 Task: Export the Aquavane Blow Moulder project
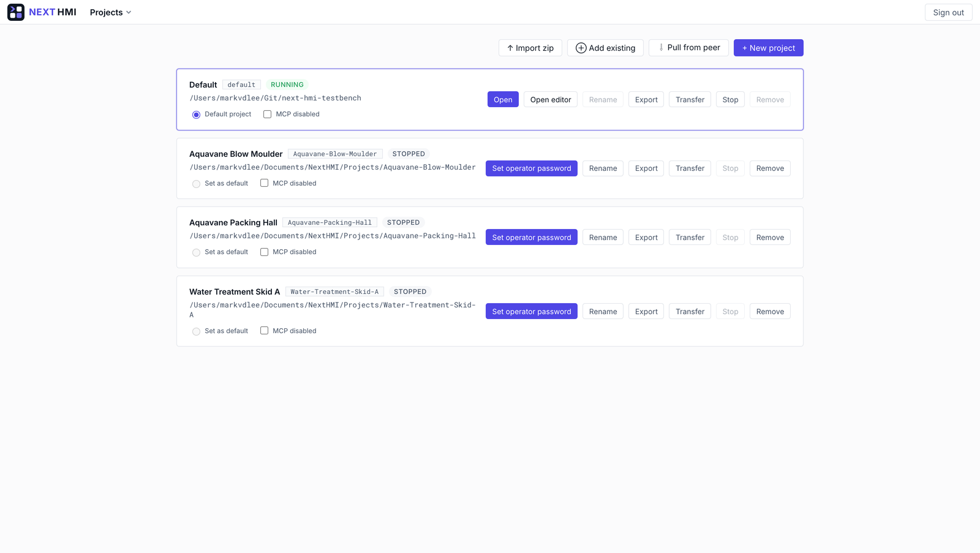click(x=646, y=168)
